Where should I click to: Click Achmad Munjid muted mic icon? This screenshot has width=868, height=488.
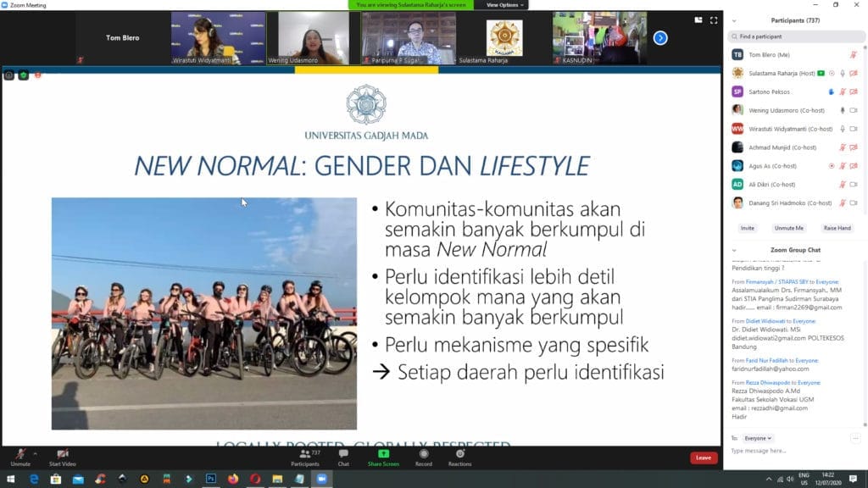click(843, 147)
